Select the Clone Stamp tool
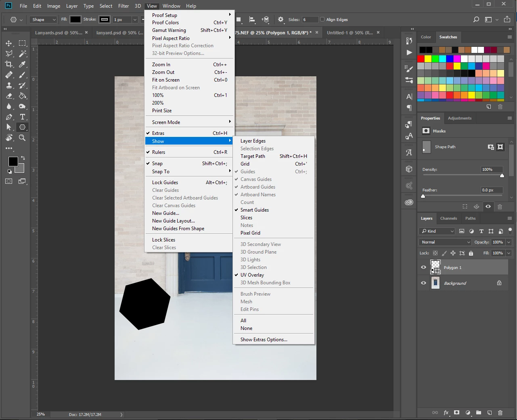517x420 pixels. (x=9, y=85)
